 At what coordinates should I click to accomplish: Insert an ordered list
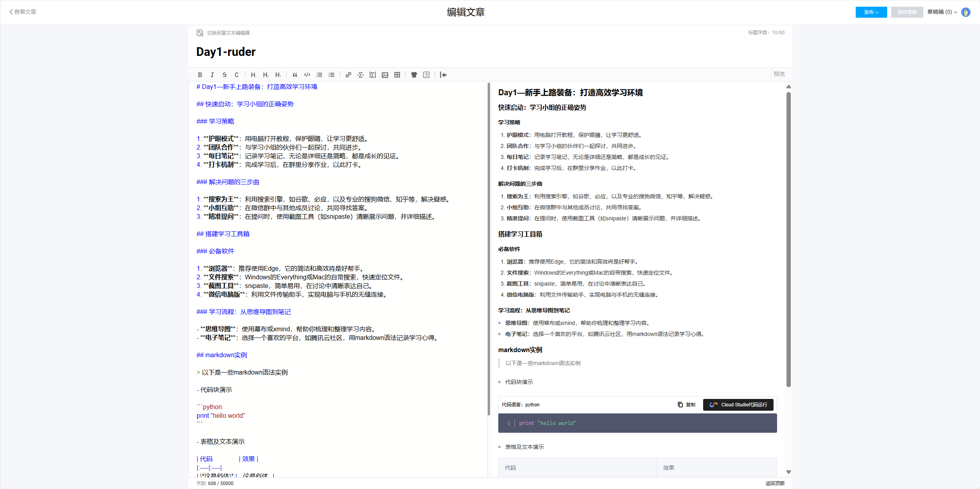tap(319, 75)
